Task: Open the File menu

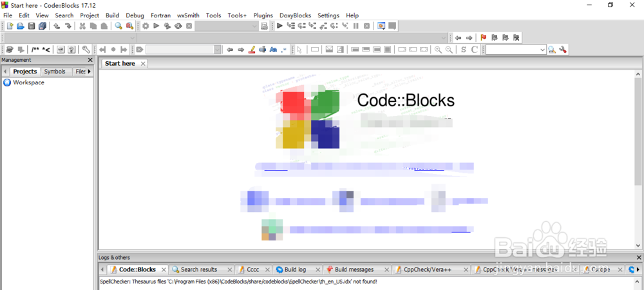Action: [x=8, y=15]
